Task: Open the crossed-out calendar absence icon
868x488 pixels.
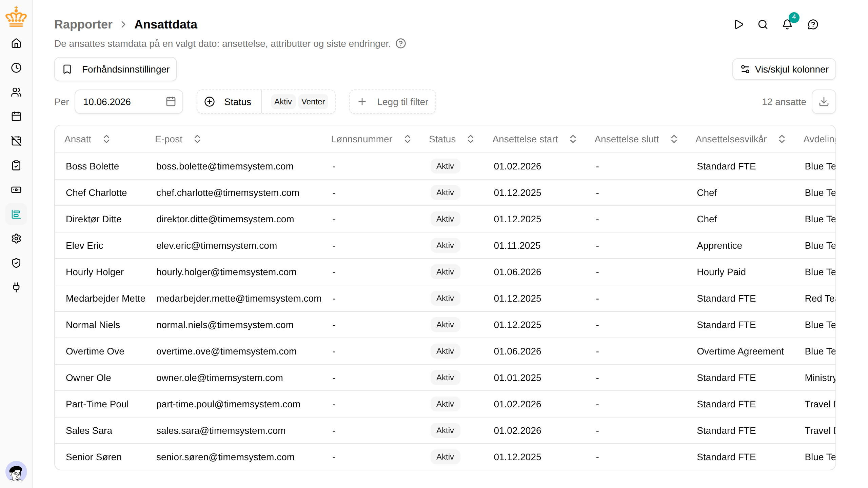Action: pyautogui.click(x=16, y=141)
